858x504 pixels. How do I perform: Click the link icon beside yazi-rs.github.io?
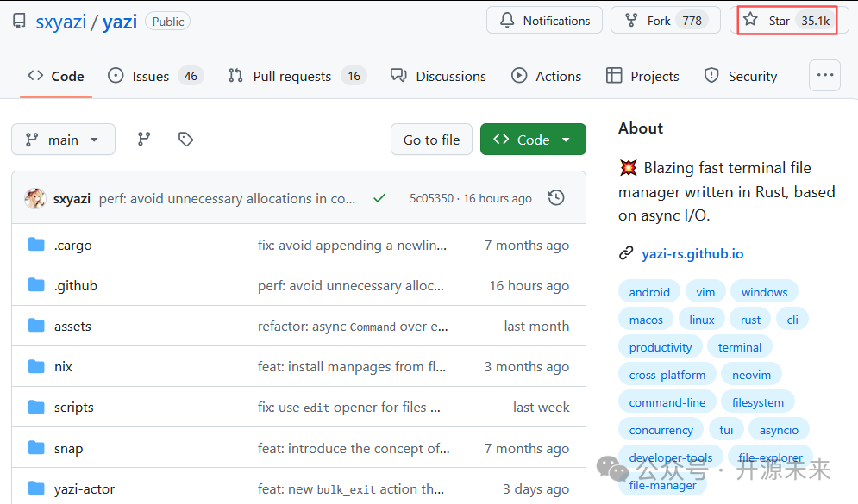pyautogui.click(x=626, y=253)
